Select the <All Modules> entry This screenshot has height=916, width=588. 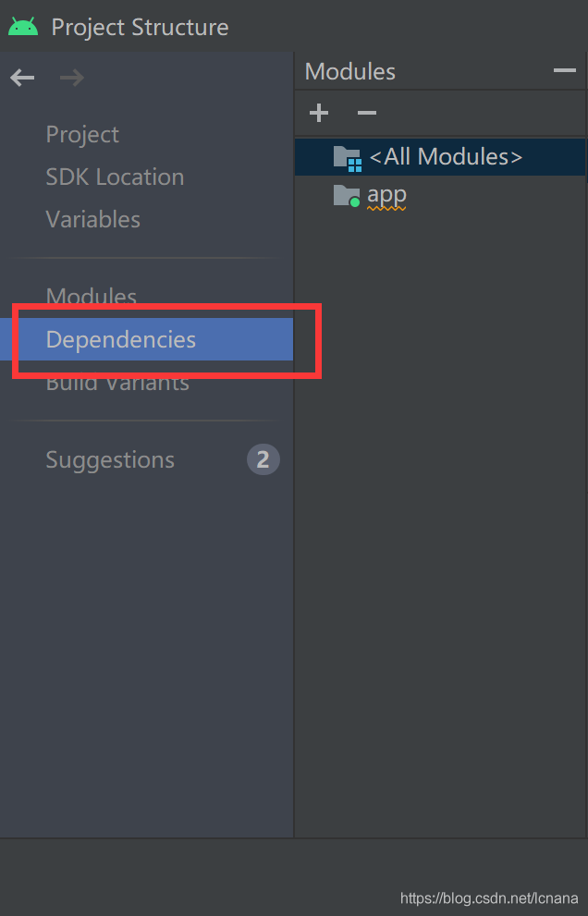pos(440,156)
